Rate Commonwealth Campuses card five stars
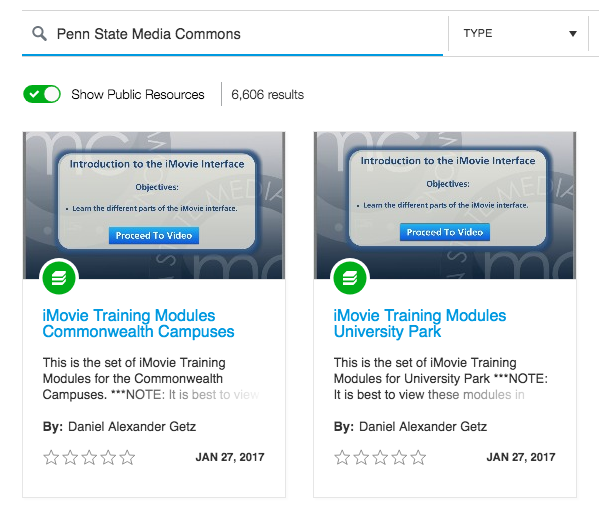Image resolution: width=599 pixels, height=511 pixels. [127, 457]
